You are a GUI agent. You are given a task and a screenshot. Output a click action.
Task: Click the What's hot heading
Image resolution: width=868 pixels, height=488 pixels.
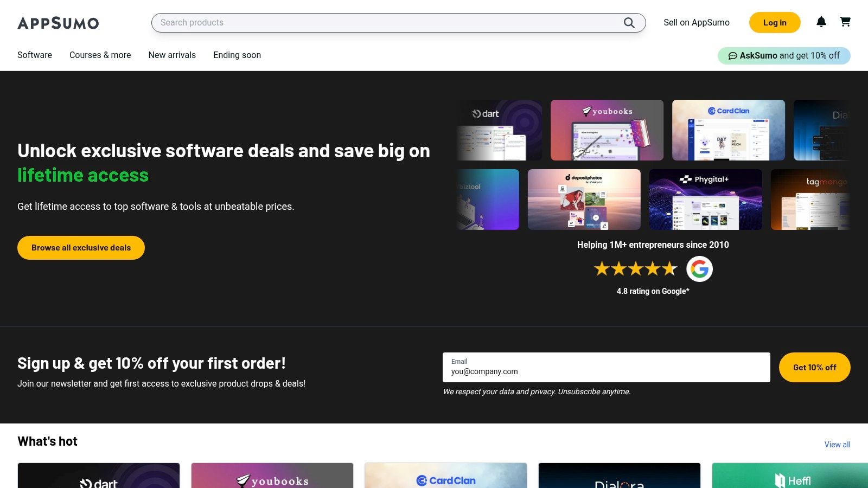48,441
